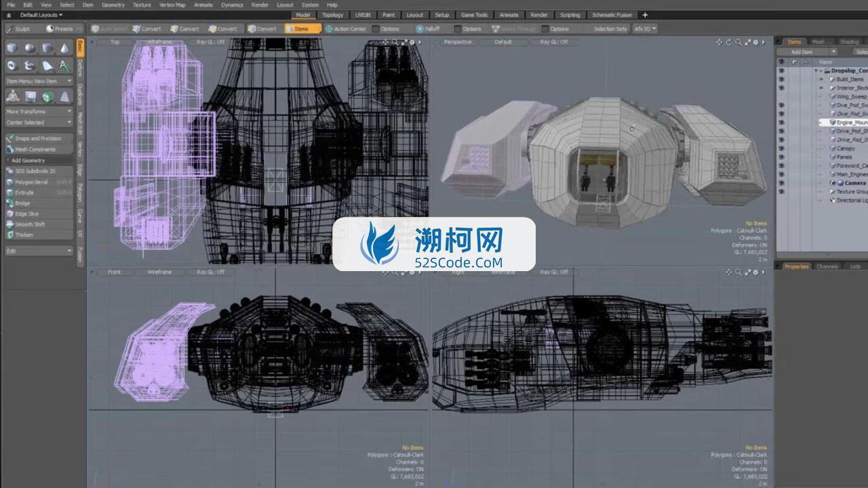The width and height of the screenshot is (868, 488).
Task: Click the Snaps and Precision button
Action: (x=39, y=138)
